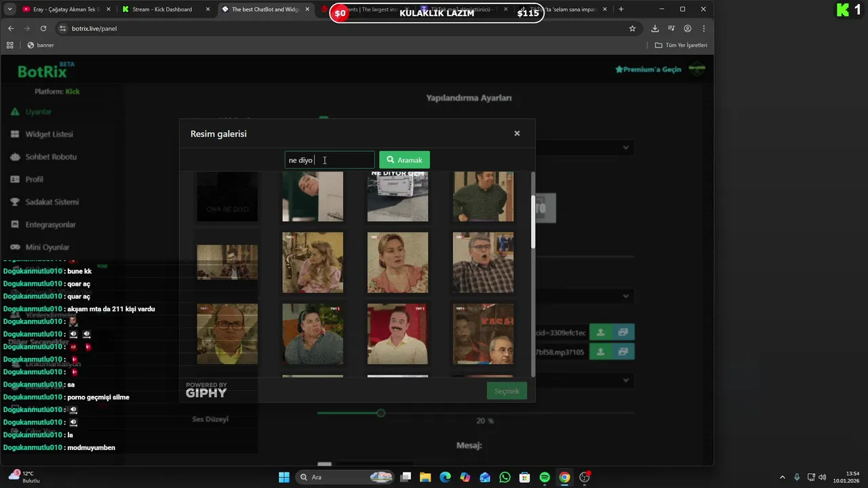Open Task View from the taskbar

click(x=406, y=477)
